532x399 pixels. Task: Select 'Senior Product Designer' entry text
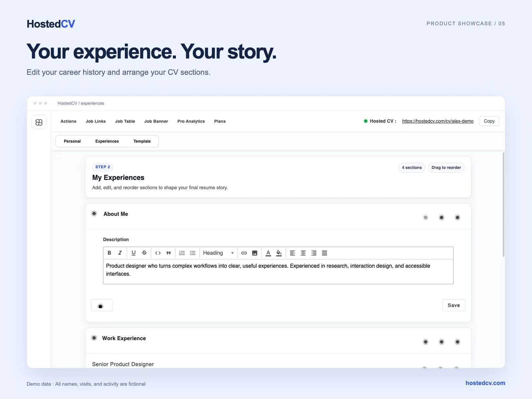click(123, 364)
